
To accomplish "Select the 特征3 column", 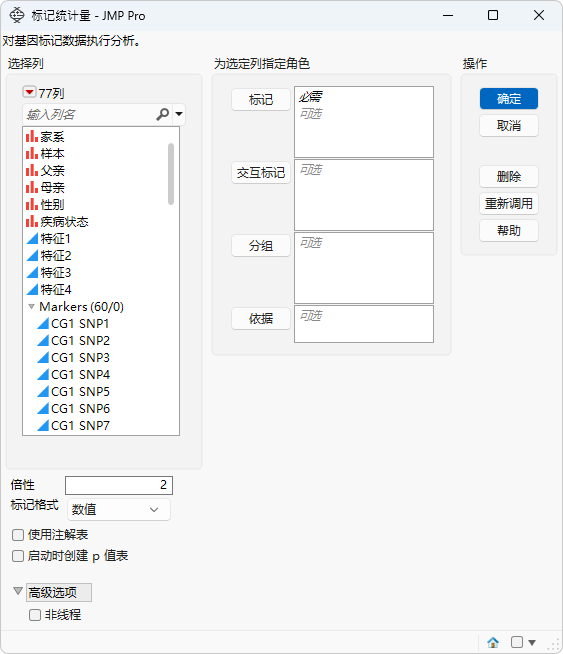I will tap(48, 272).
